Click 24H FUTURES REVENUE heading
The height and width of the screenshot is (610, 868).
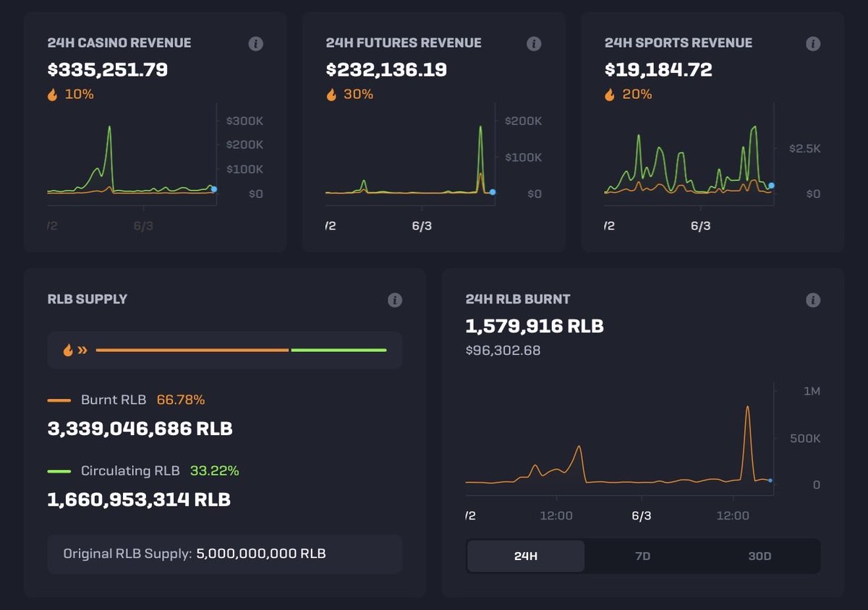404,43
